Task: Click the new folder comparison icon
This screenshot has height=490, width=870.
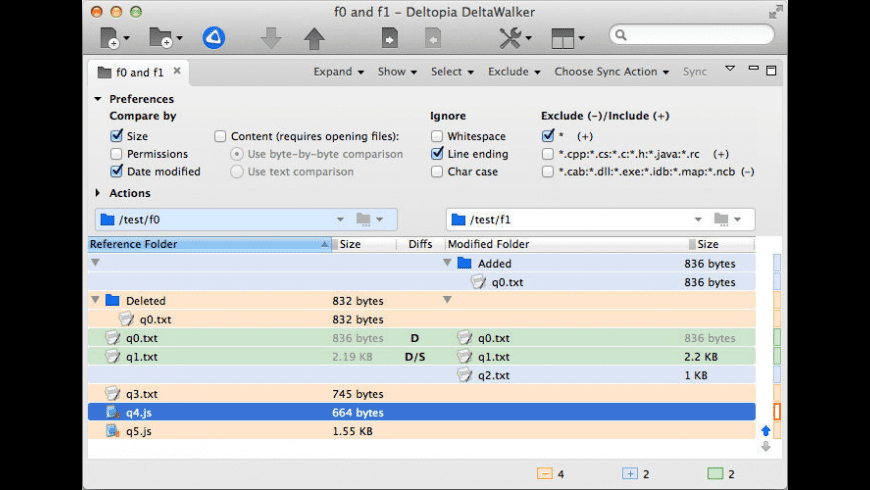Action: click(x=160, y=38)
